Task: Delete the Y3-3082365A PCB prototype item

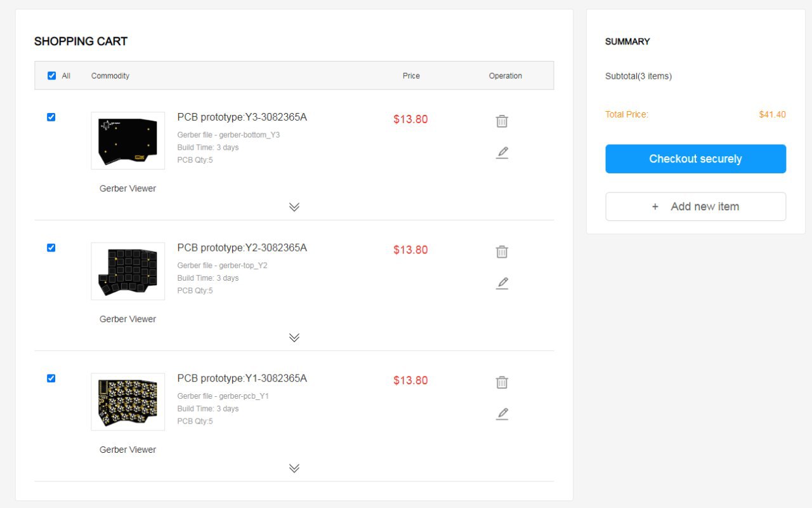Action: click(502, 121)
